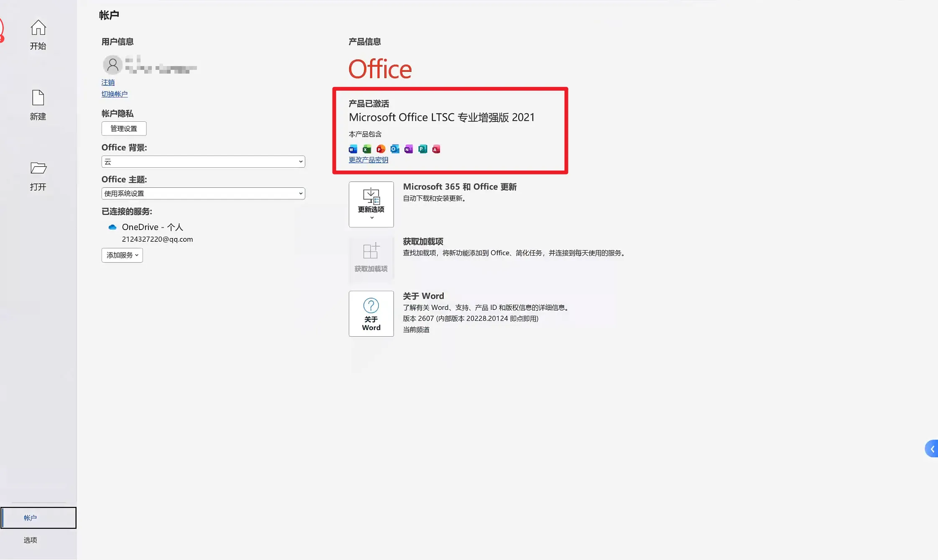Click the PowerPoint app icon under 本产品包含

click(x=381, y=149)
